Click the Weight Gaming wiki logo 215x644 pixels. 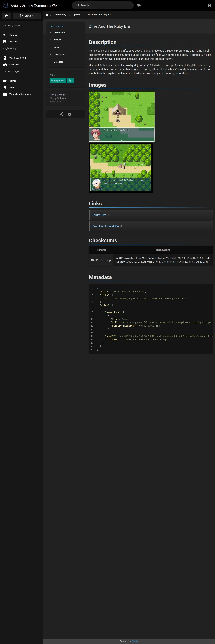pos(5,5)
